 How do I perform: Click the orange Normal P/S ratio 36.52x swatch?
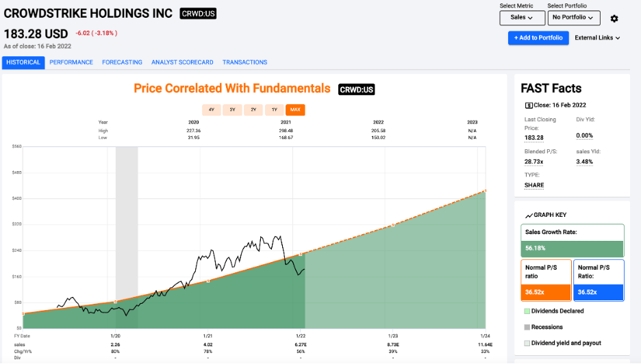pyautogui.click(x=546, y=293)
